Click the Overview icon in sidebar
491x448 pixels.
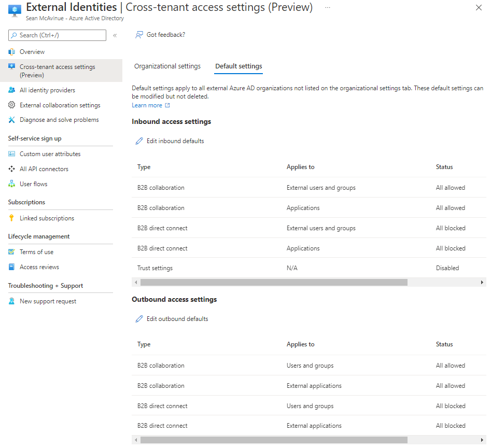[12, 52]
